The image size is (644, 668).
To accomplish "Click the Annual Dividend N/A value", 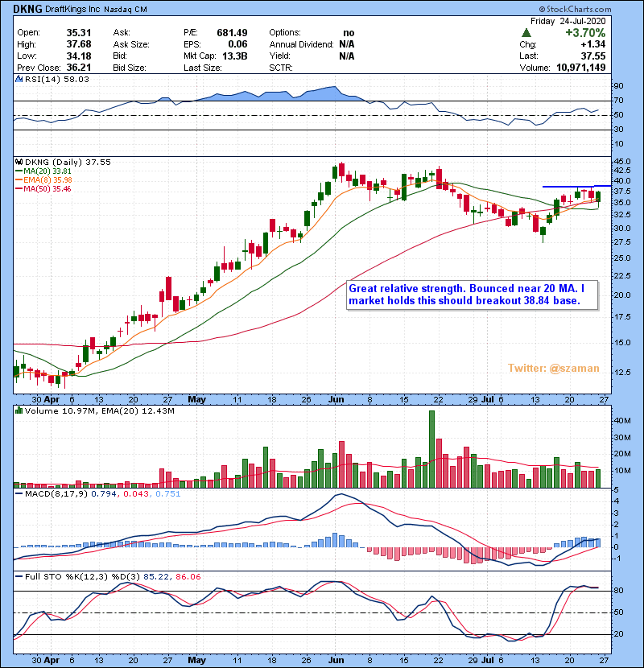I will 347,44.
